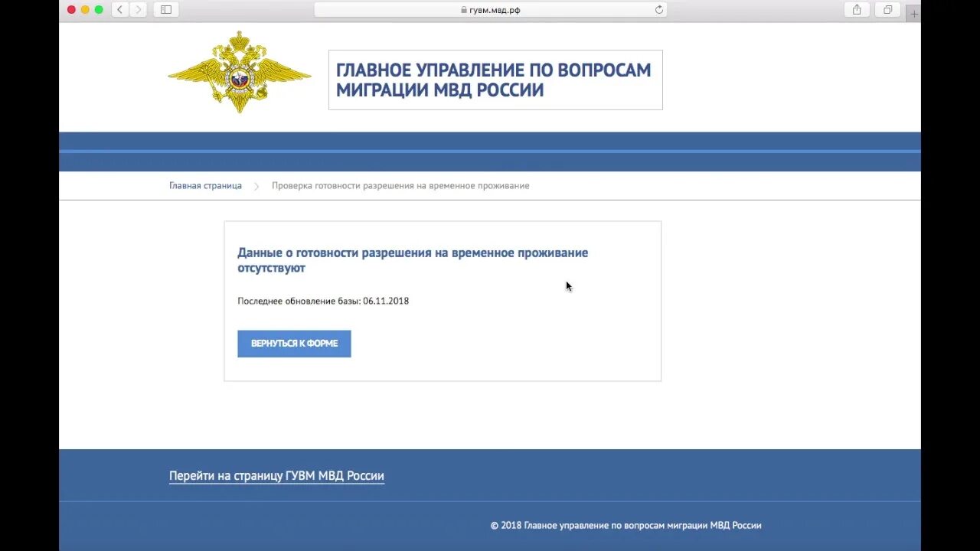Click the Главное управление по вопросам миграции header title
Image resolution: width=980 pixels, height=551 pixels.
[x=494, y=80]
